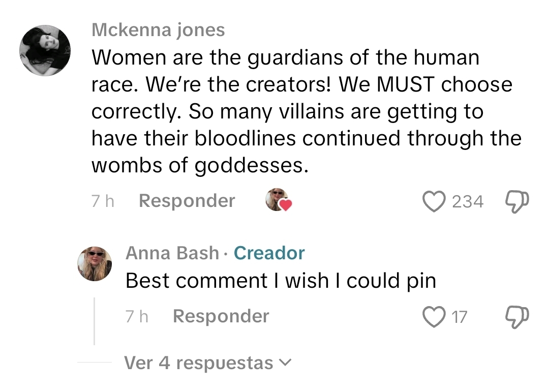Click the reply text 'Best comment I wish I could pin'
The height and width of the screenshot is (392, 549).
281,281
